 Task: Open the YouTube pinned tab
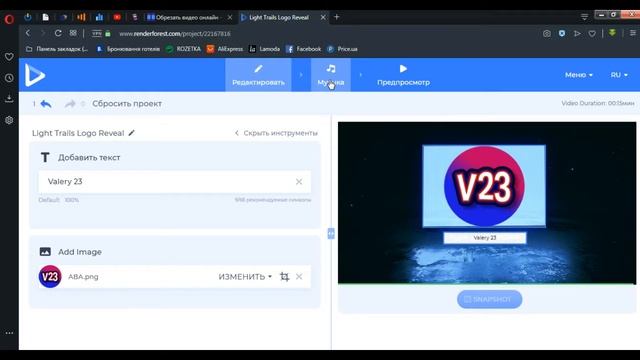point(117,17)
